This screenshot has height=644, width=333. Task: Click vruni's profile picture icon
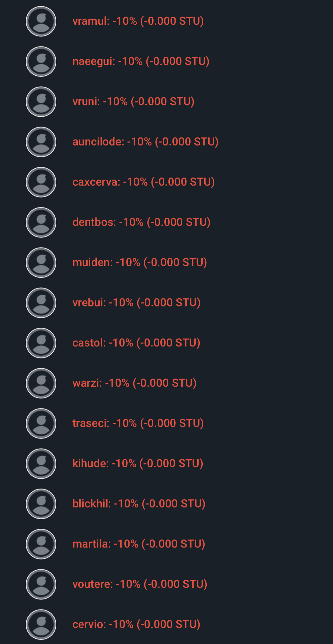pos(41,102)
